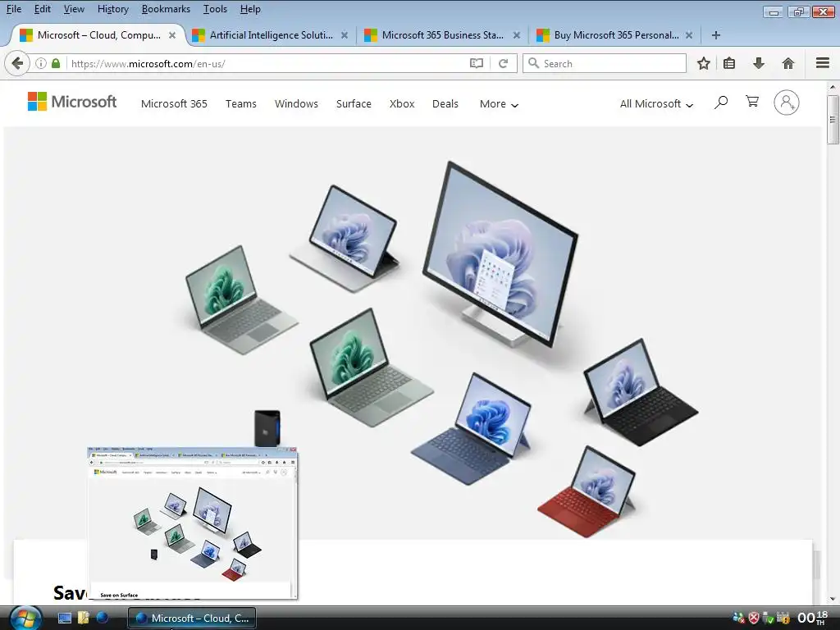Viewport: 840px width, 630px height.
Task: Open the Tools menu
Action: (216, 9)
